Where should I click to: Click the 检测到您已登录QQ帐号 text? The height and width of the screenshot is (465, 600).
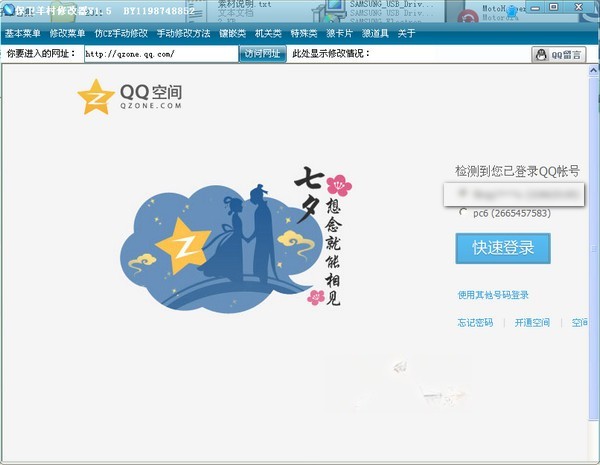point(517,171)
